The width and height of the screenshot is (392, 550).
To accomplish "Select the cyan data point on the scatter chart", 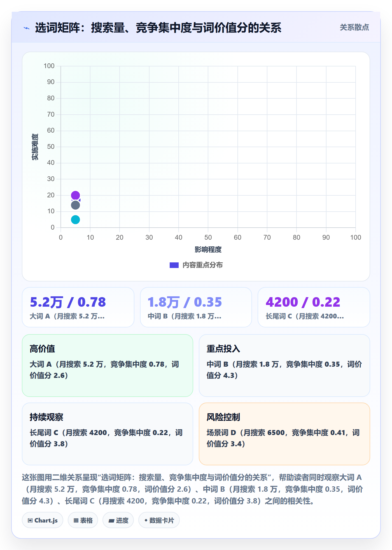I will [x=75, y=219].
